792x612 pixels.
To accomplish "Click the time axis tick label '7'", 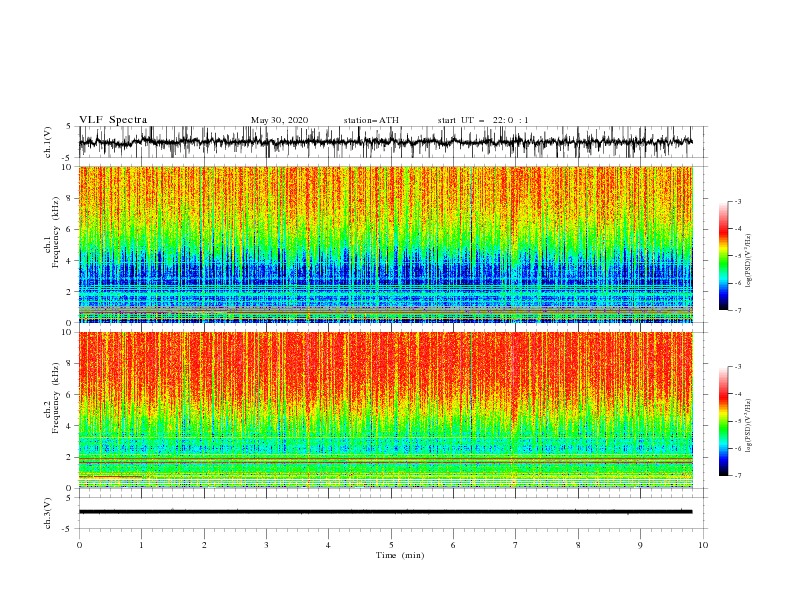I will point(516,545).
